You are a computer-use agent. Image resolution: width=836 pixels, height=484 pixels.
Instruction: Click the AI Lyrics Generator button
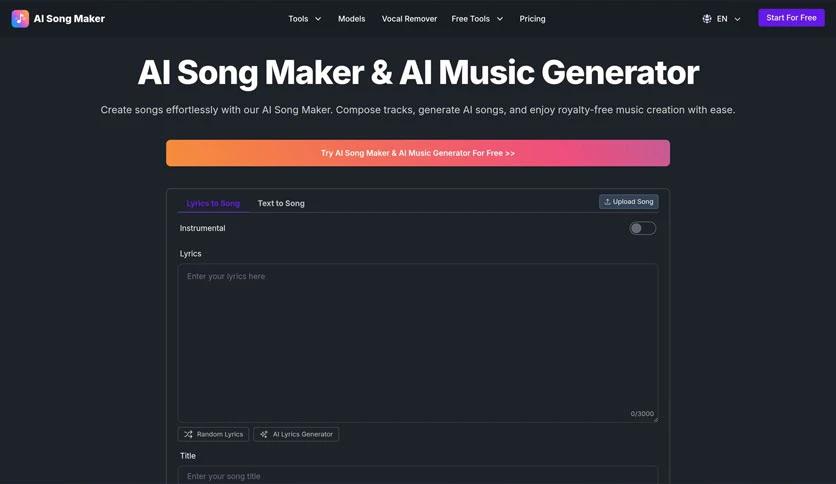point(296,434)
